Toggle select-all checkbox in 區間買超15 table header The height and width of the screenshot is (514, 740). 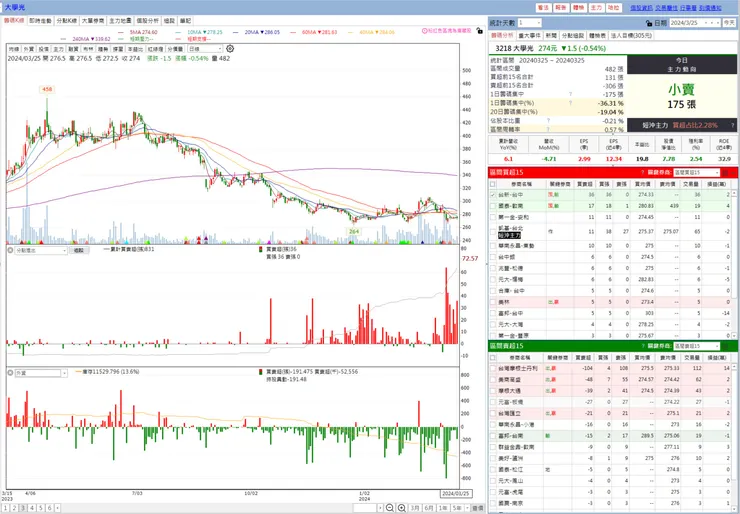[493, 184]
